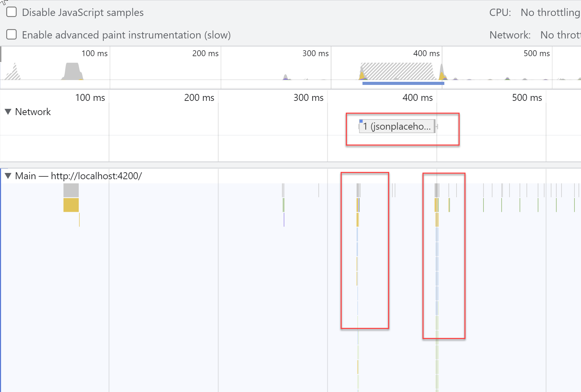This screenshot has width=581, height=392.
Task: Click the blue network bar in overview
Action: (403, 83)
